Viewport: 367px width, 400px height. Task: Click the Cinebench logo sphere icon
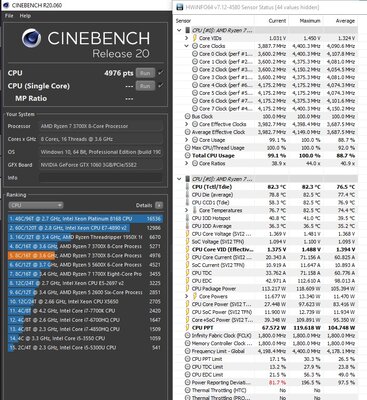32,38
